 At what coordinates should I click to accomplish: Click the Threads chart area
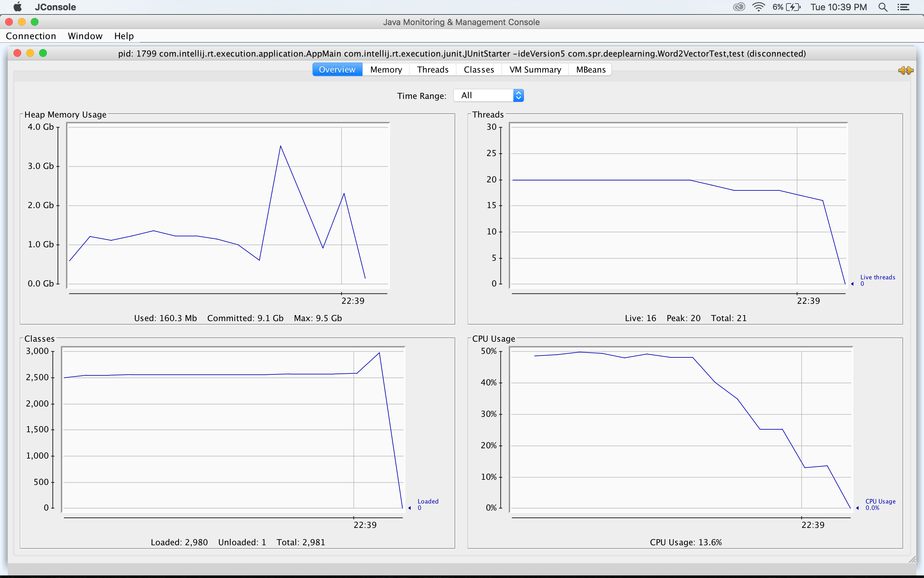click(679, 205)
